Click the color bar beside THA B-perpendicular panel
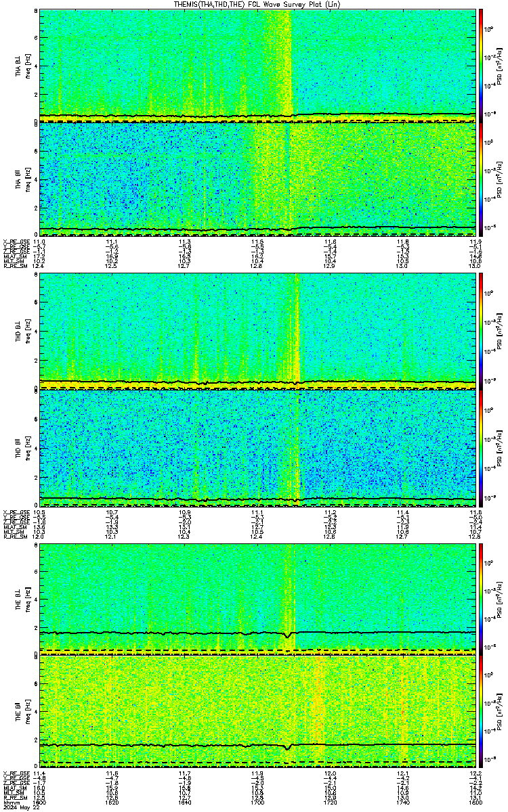The height and width of the screenshot is (812, 508). tap(481, 66)
